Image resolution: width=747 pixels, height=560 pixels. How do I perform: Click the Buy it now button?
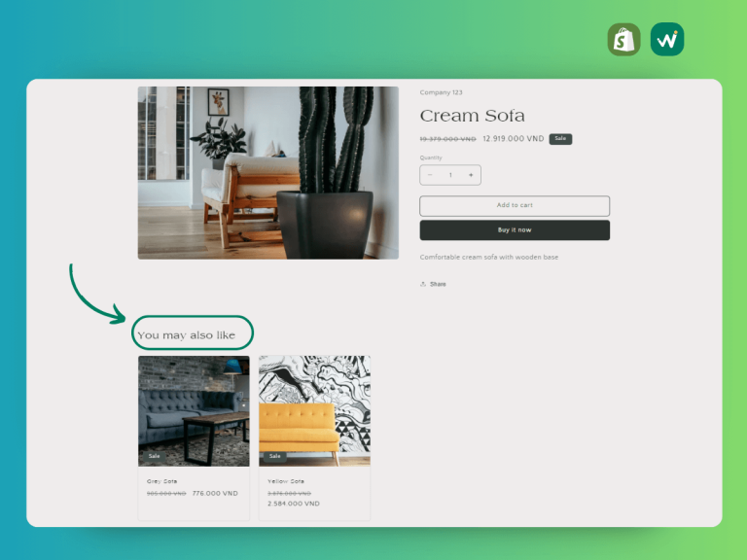click(515, 230)
